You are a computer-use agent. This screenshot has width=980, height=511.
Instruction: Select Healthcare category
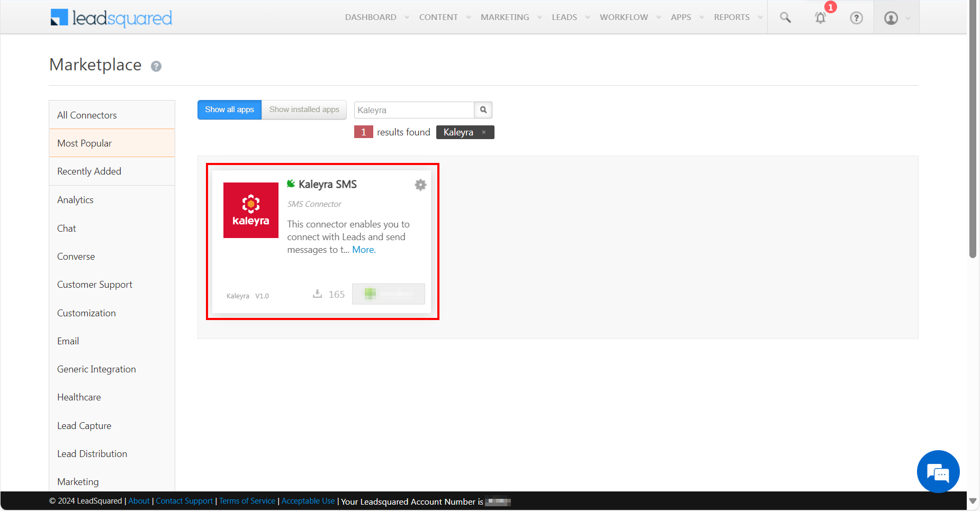112,397
